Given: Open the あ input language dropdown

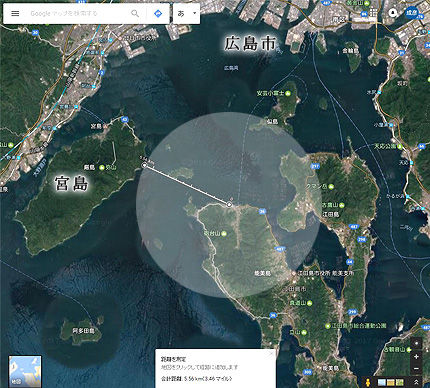Looking at the screenshot, I should 187,14.
